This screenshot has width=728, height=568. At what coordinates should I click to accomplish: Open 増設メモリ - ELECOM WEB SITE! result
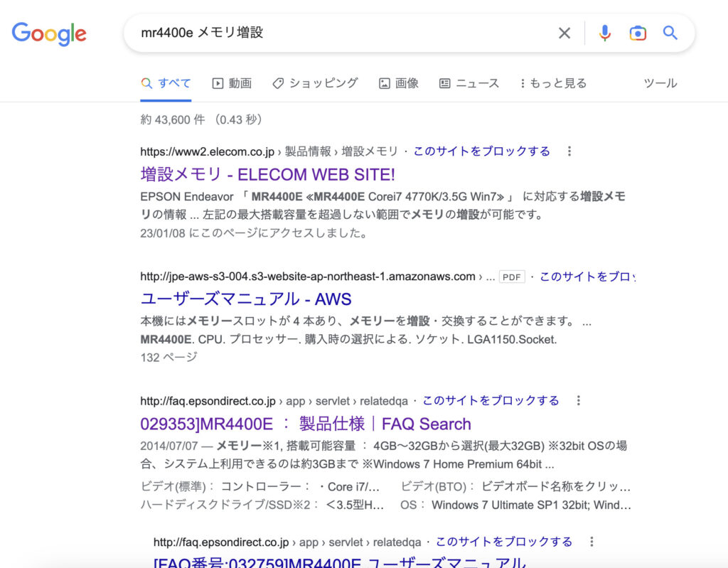point(267,175)
